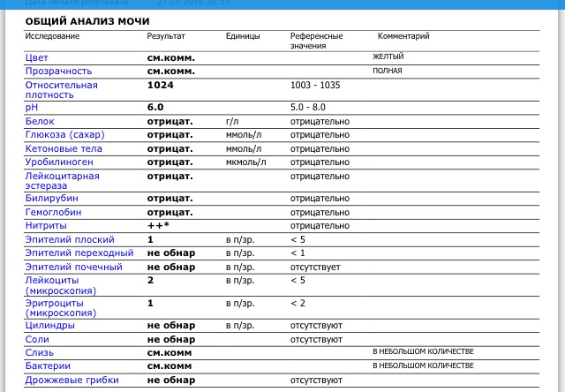Select the Кетоновые тела link
Viewport: 565px width, 392px height.
[64, 148]
